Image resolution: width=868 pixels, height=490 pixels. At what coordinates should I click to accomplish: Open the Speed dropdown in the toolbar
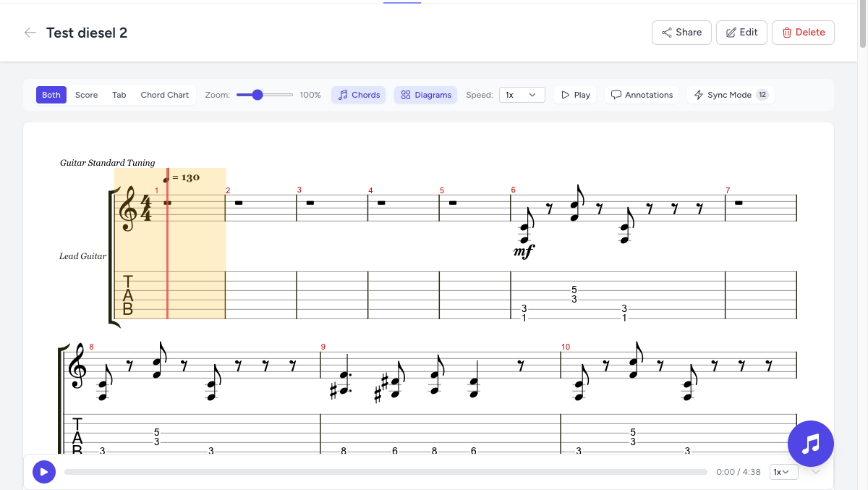522,94
